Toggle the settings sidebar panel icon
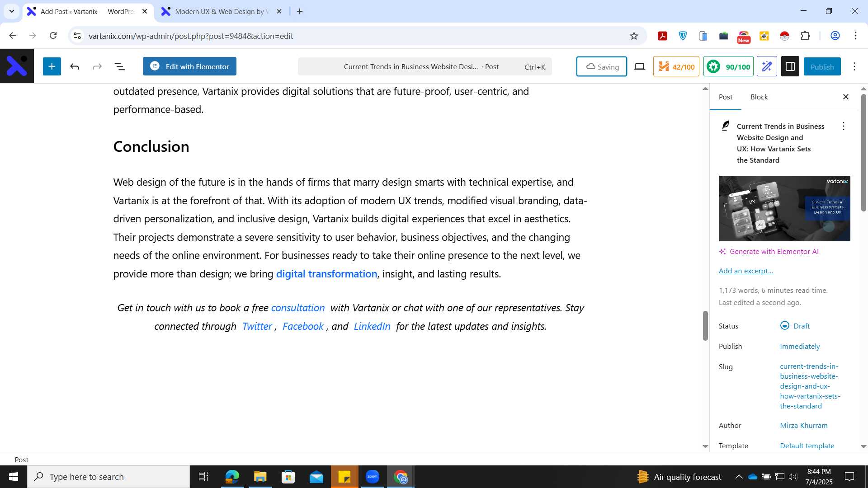Screen dimensions: 868x488 [790, 66]
